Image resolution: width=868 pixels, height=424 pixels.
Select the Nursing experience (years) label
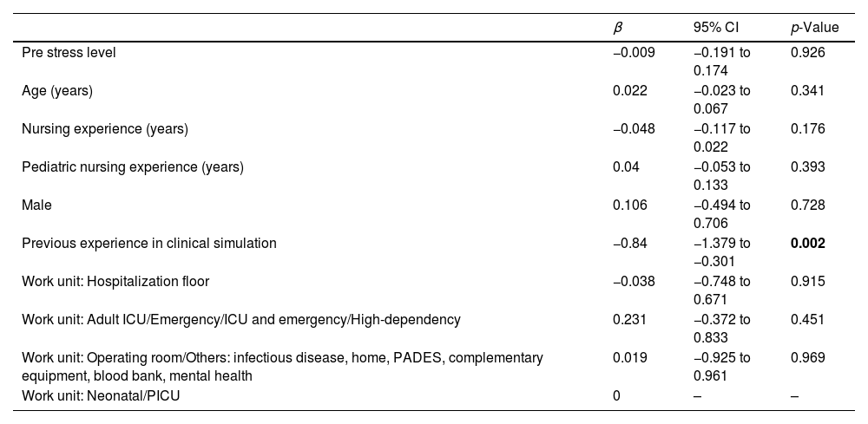(x=105, y=128)
